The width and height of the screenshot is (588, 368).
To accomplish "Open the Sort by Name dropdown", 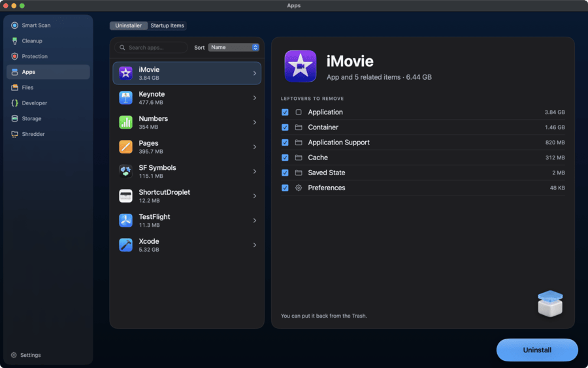I will [234, 47].
